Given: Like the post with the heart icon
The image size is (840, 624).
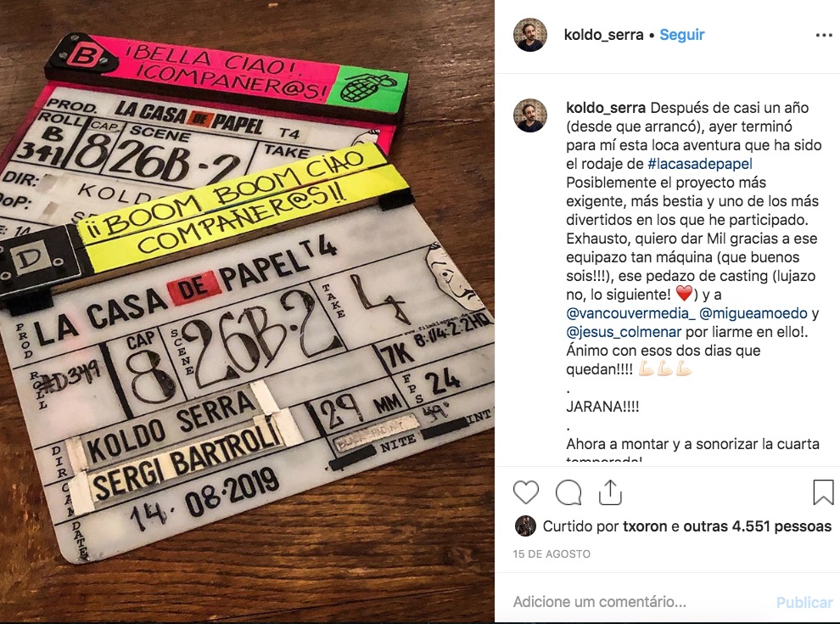Looking at the screenshot, I should 525,492.
